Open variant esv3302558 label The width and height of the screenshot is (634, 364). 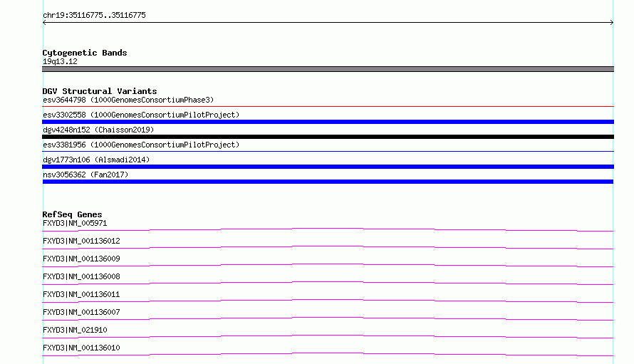pos(141,115)
